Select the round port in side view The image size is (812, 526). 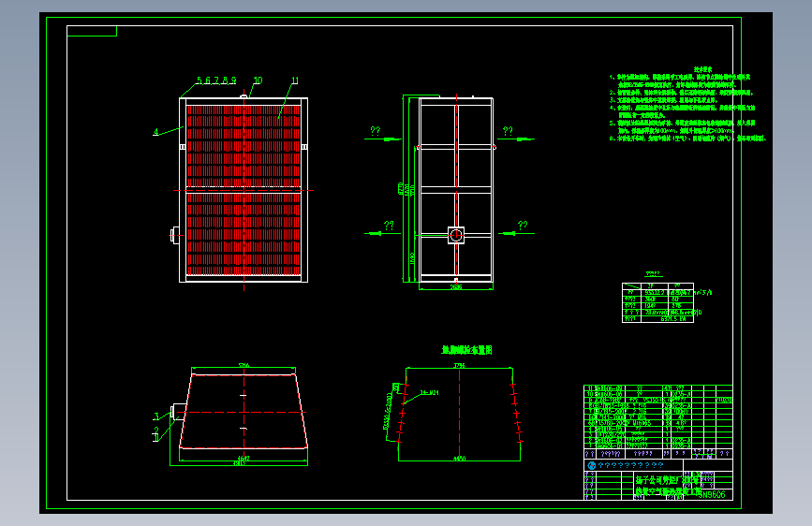(456, 235)
